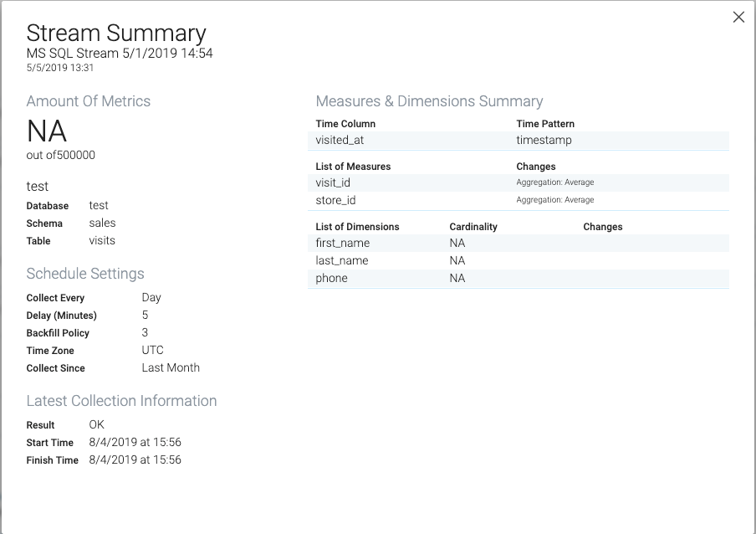Click the Amount Of Metrics heading
756x534 pixels.
click(x=89, y=101)
